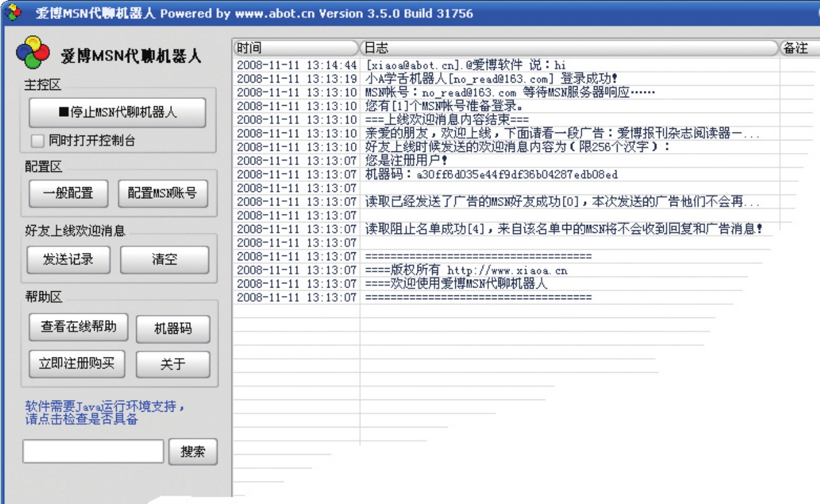Screen dimensions: 820x504
Task: Click the 配置区 group label
Action: tap(43, 167)
